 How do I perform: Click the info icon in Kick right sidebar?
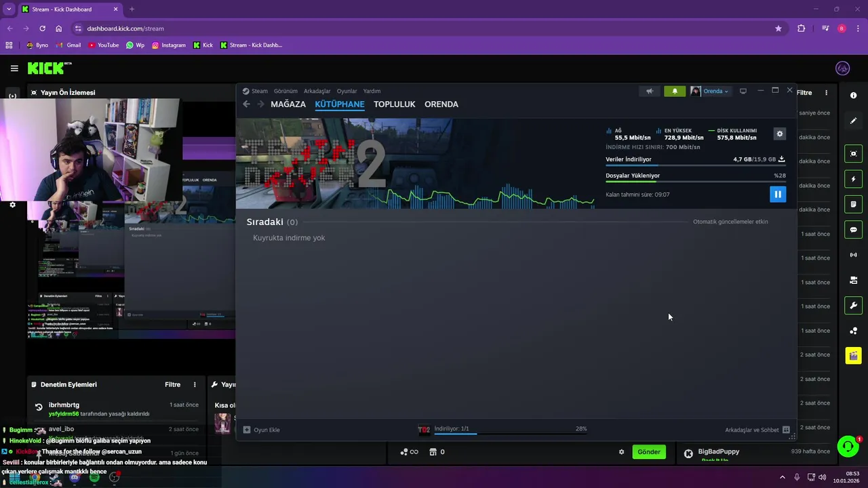tap(854, 96)
